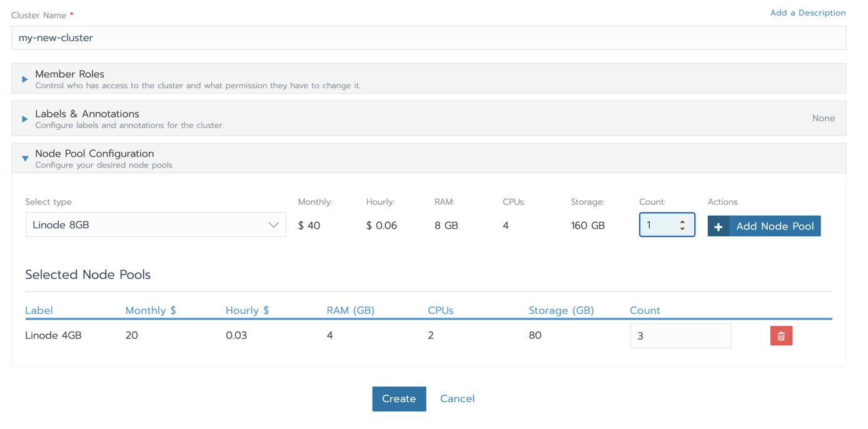
Task: Open Add a Description
Action: [x=807, y=12]
